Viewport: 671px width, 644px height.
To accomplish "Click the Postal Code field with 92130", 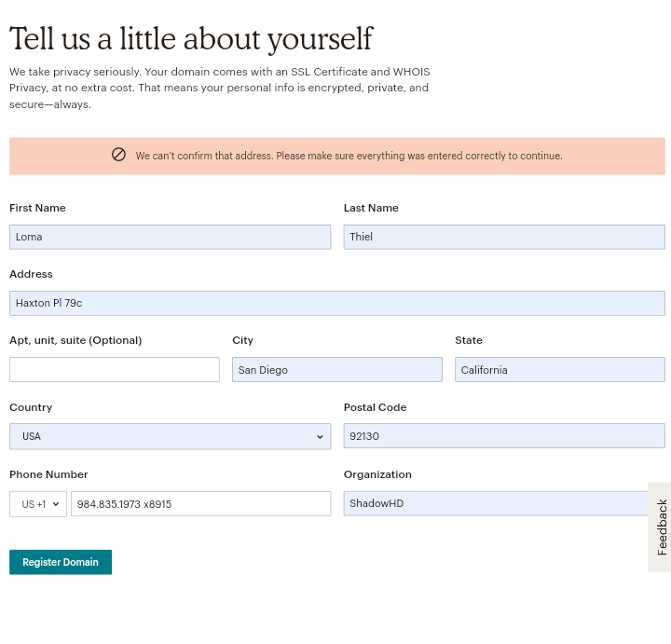I will point(503,436).
